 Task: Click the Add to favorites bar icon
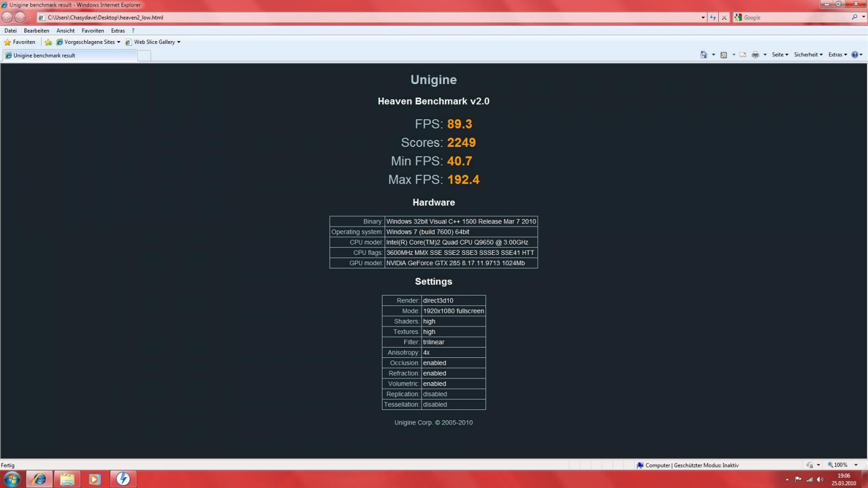point(48,42)
